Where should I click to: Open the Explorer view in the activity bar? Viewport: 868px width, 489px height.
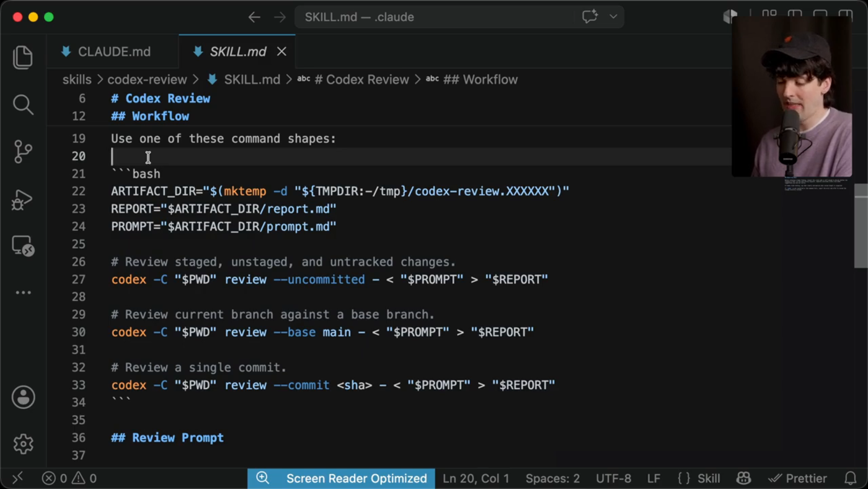click(x=23, y=57)
